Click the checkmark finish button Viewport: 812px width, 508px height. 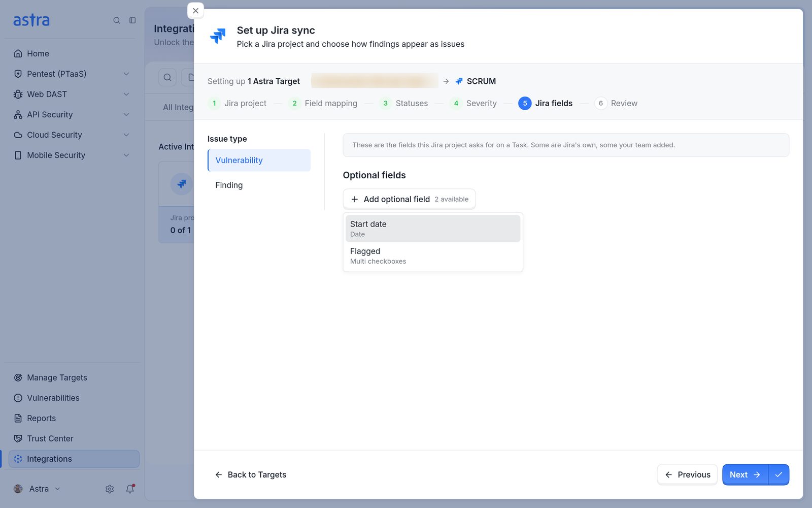click(779, 474)
